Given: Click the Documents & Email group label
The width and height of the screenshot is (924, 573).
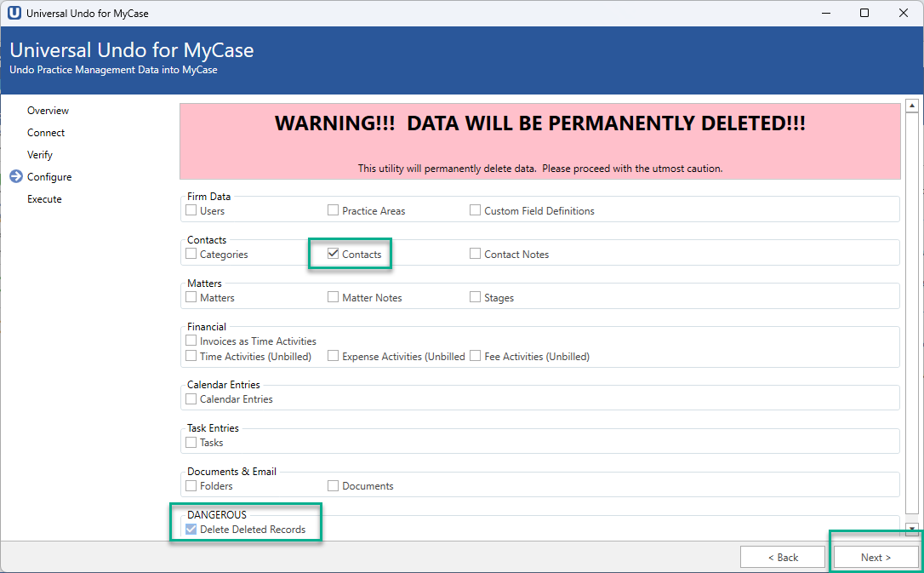Looking at the screenshot, I should click(x=231, y=472).
